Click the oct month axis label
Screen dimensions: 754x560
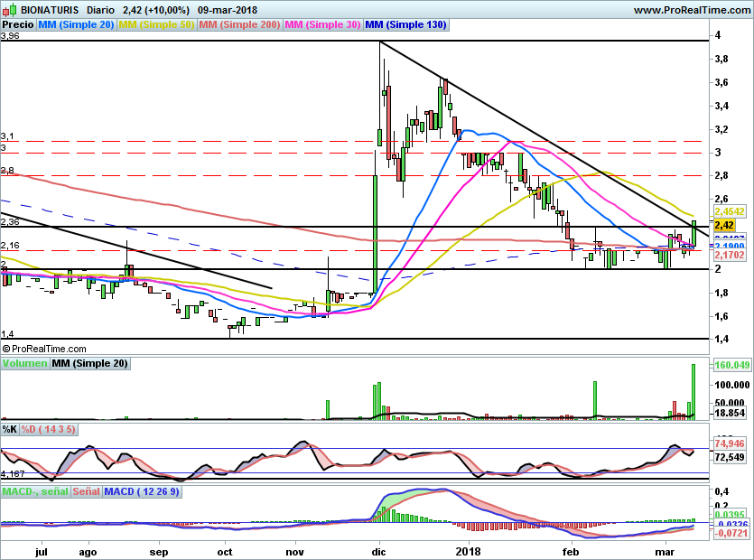pyautogui.click(x=225, y=552)
